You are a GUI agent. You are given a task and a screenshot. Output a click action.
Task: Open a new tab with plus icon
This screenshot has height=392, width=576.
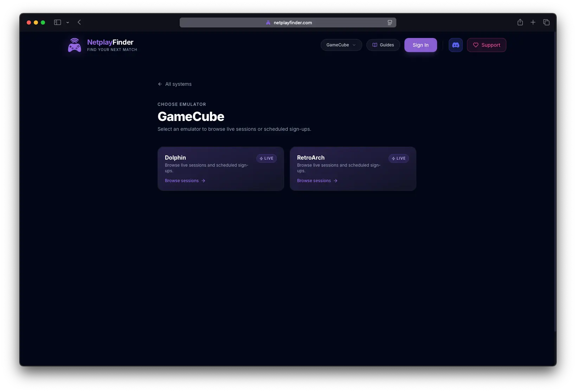(x=533, y=23)
